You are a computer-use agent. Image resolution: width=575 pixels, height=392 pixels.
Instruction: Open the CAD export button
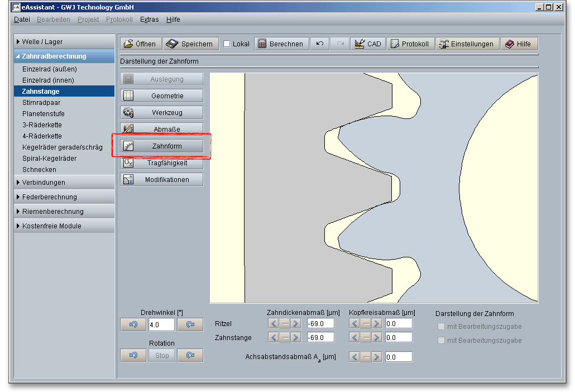point(367,44)
